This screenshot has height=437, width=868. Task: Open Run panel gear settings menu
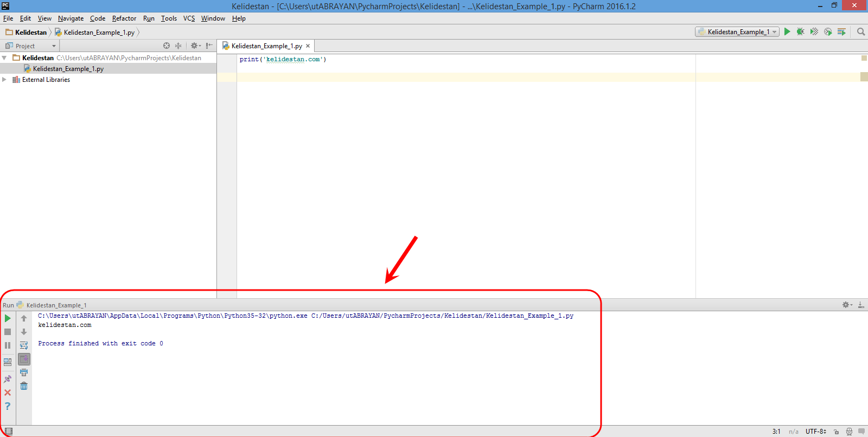coord(847,305)
